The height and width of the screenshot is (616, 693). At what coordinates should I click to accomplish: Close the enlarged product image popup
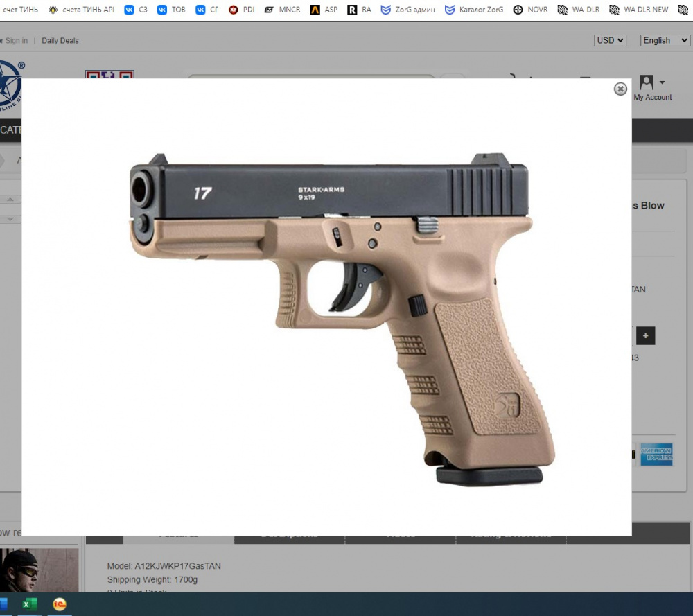(620, 89)
